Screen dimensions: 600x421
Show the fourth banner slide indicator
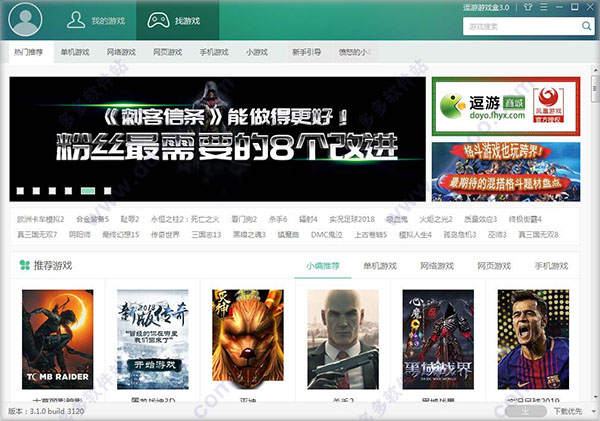click(68, 191)
